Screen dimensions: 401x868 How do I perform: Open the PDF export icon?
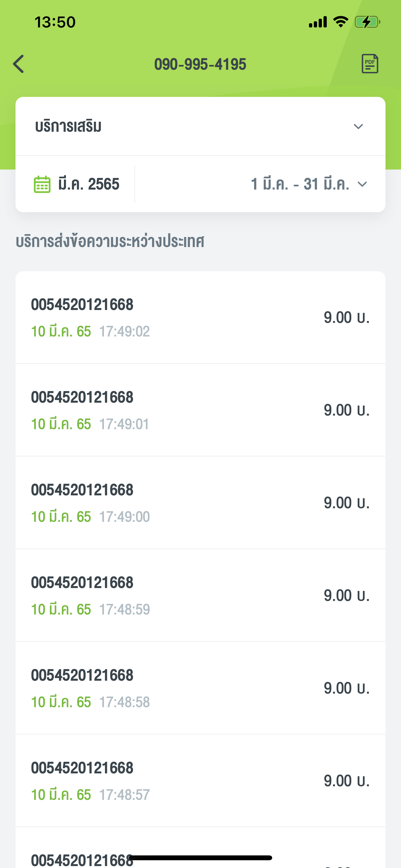tap(370, 64)
